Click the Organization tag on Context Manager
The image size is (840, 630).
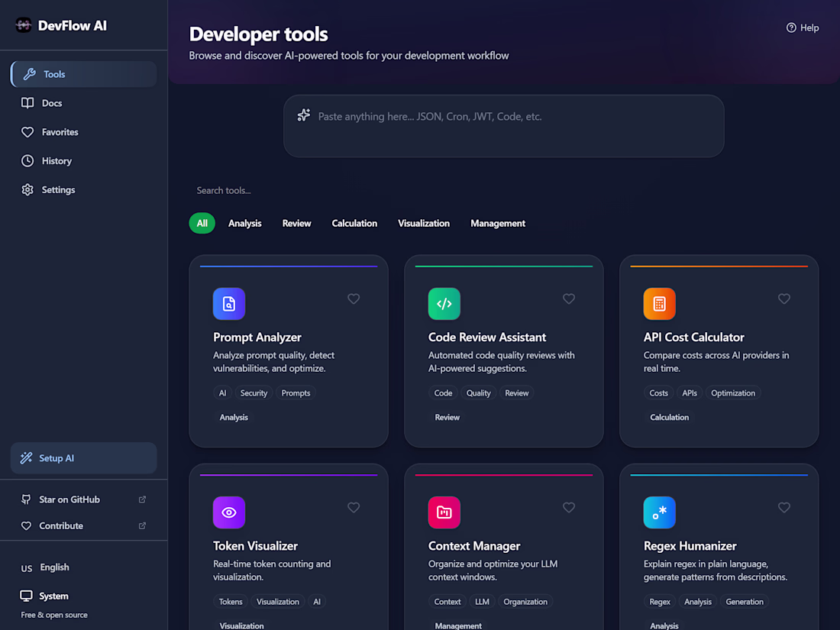525,602
